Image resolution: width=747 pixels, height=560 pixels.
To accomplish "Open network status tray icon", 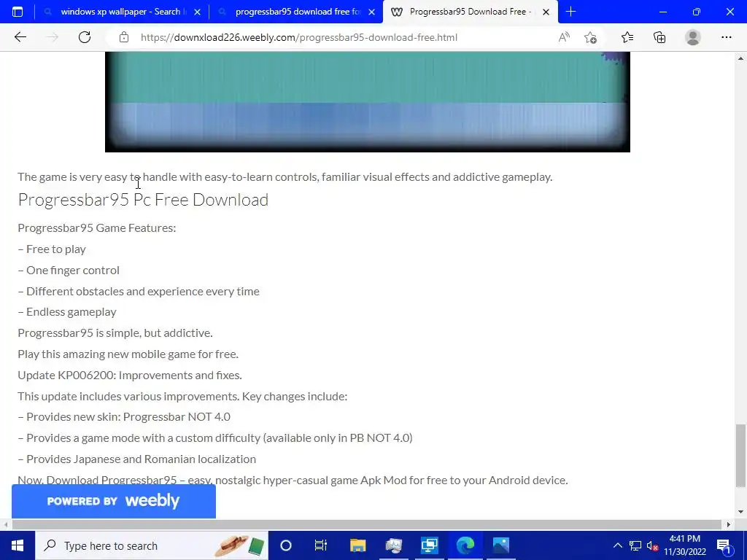I will pyautogui.click(x=635, y=545).
